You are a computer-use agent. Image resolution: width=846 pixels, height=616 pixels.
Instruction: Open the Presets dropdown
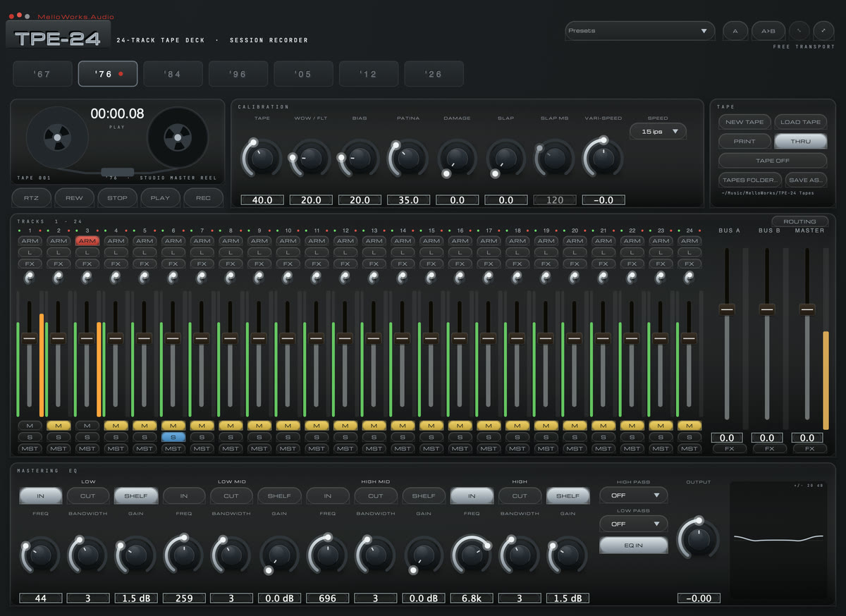640,31
